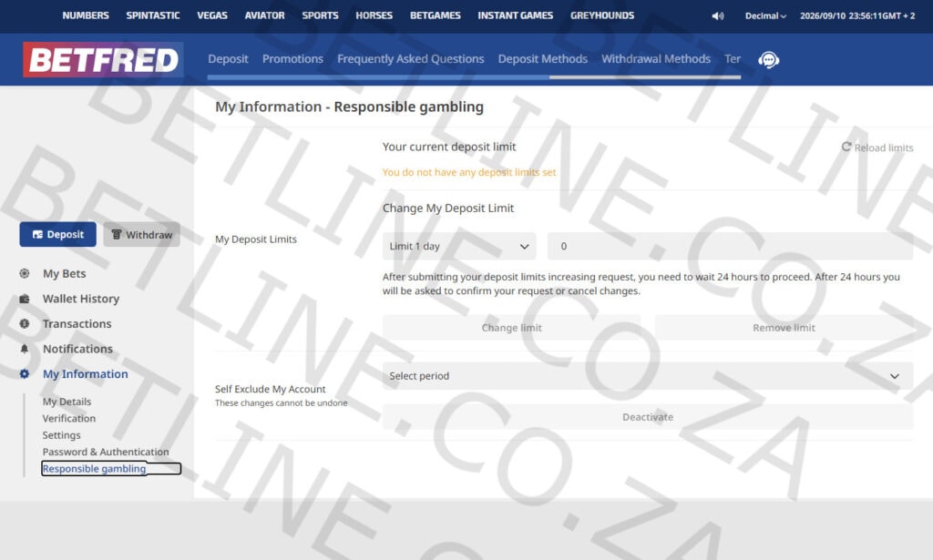This screenshot has height=560, width=933.
Task: Click the blue Deposit button in sidebar
Action: tap(57, 234)
